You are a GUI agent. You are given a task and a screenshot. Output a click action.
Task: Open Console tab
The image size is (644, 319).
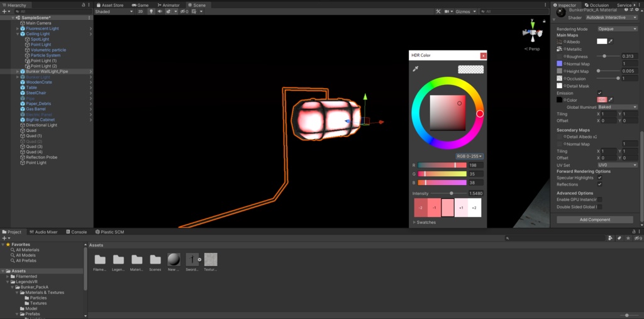point(76,232)
